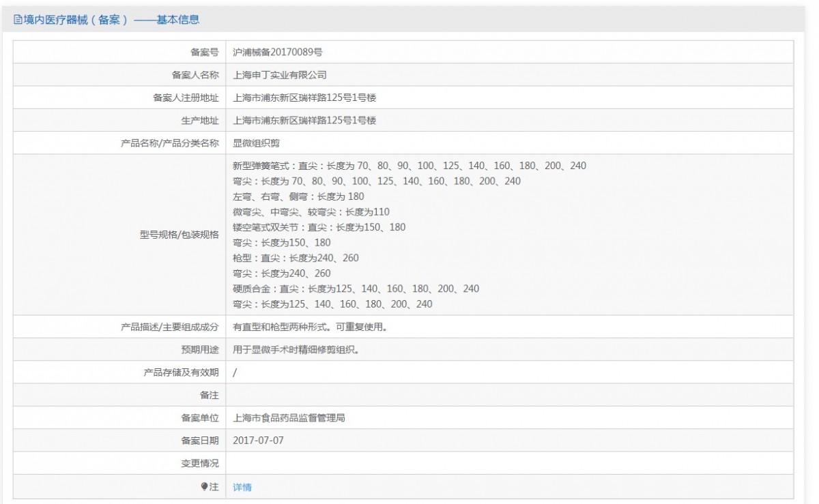The height and width of the screenshot is (504, 819).
Task: Click the line 弯尖：长度为240、260
Action: [x=282, y=273]
